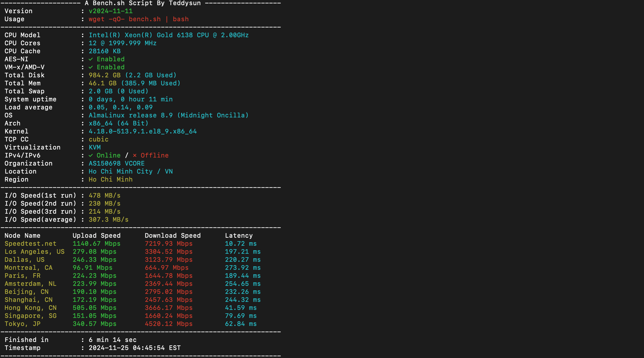Click OS value AlmaLinux release 8.9

131,115
